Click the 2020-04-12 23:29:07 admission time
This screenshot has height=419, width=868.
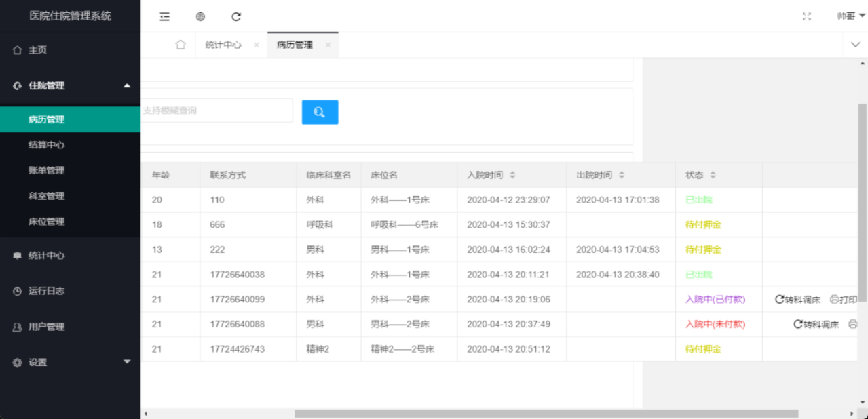tap(508, 200)
